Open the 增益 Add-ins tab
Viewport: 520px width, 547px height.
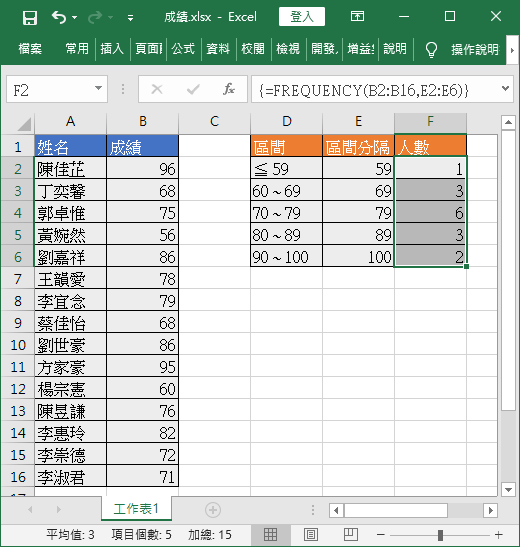click(x=361, y=49)
